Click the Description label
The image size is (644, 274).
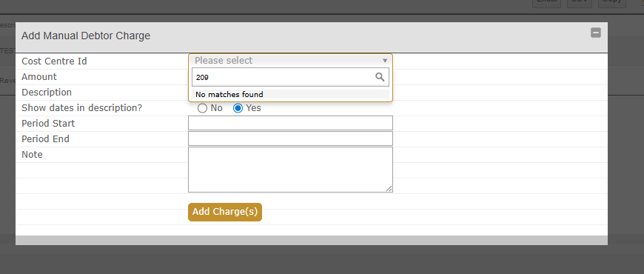coord(47,93)
